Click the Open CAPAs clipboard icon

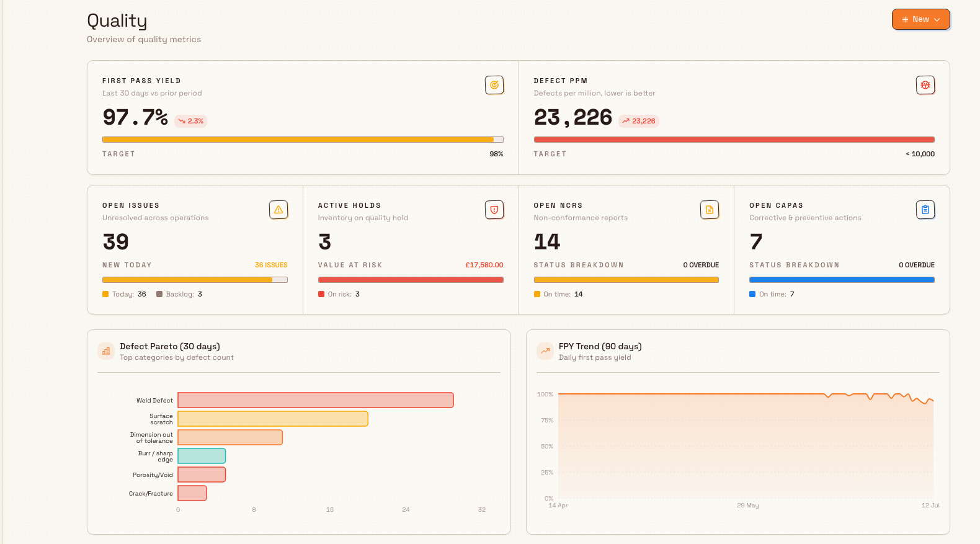(925, 210)
